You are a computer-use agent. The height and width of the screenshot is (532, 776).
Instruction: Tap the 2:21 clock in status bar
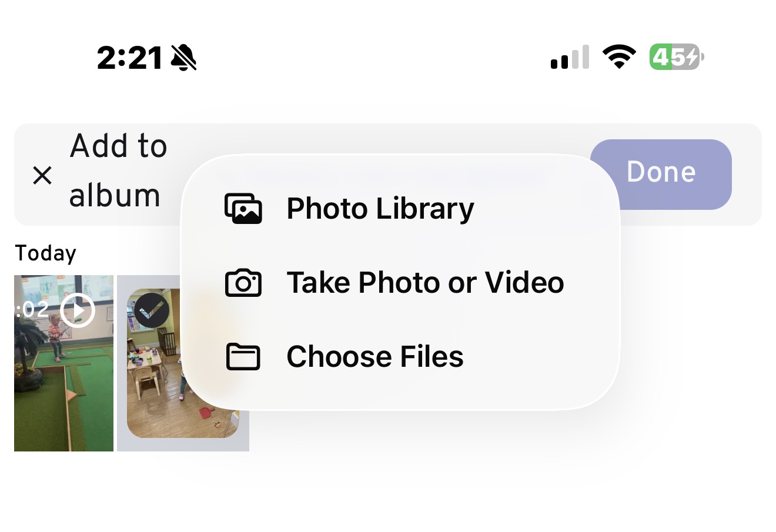point(129,58)
